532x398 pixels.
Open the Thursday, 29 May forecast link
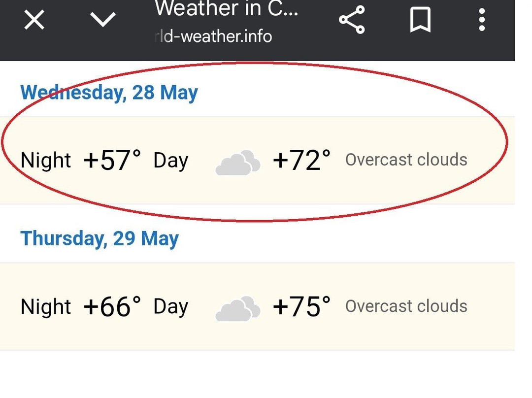coord(100,238)
